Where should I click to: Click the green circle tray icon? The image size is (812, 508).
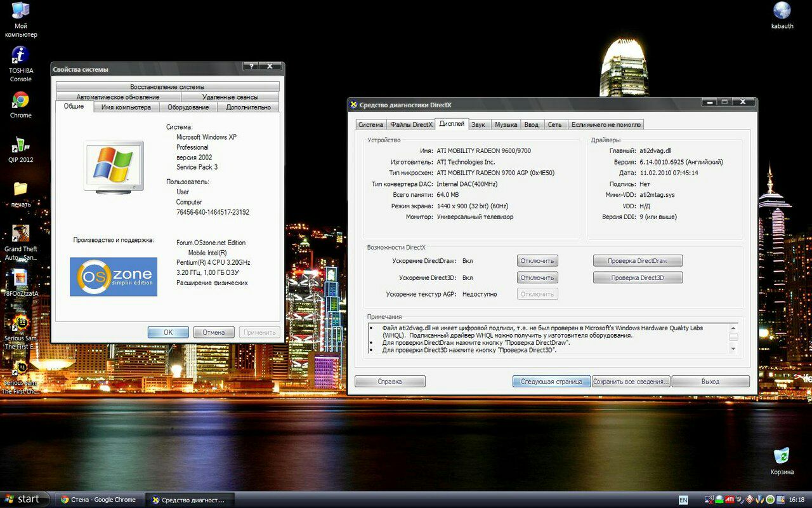[x=770, y=500]
